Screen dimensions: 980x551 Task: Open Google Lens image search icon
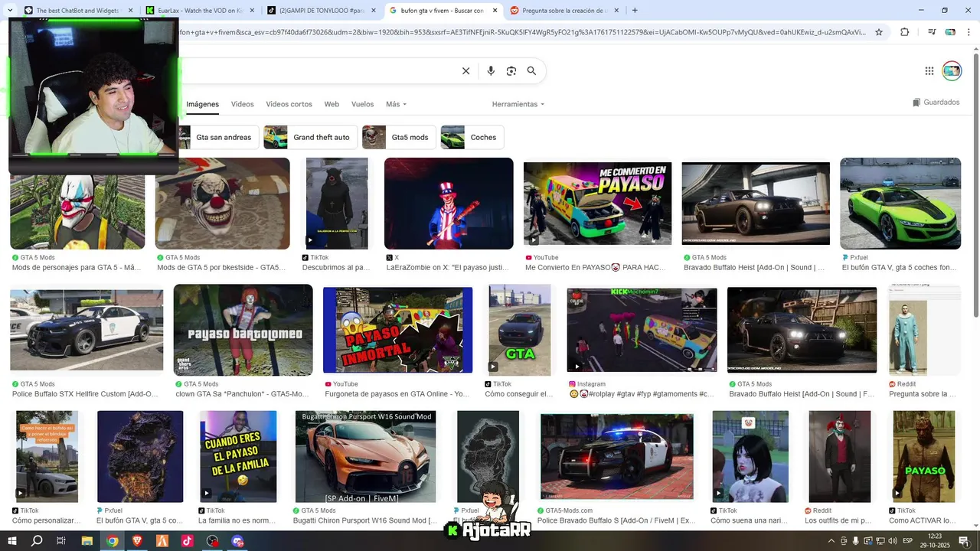(511, 71)
